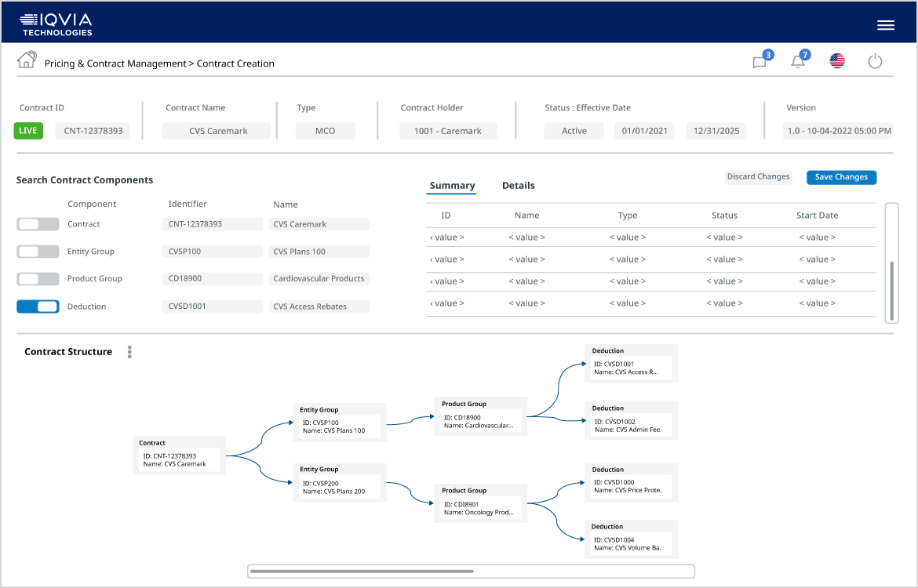
Task: Click the effective start date 01/01/2021
Action: [645, 131]
